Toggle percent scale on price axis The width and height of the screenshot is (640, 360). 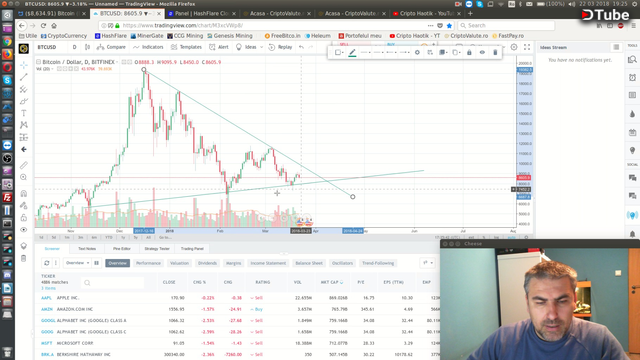coord(484,237)
